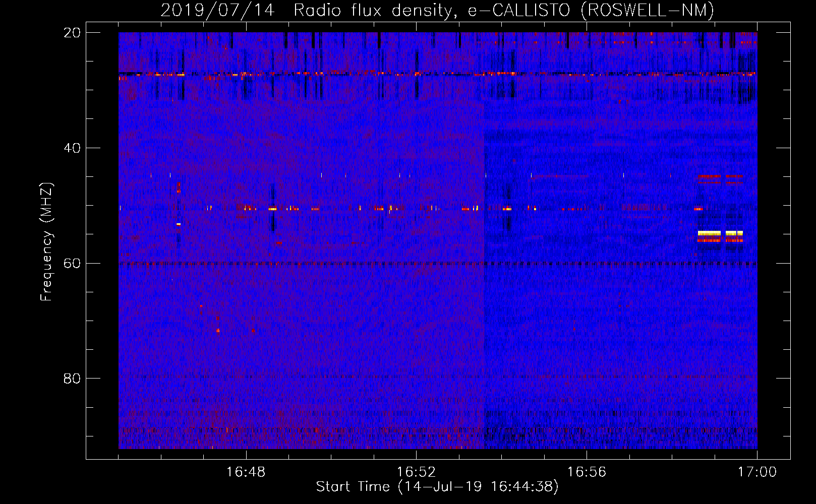
Task: Click the 16:52 time tick label
Action: pyautogui.click(x=416, y=472)
